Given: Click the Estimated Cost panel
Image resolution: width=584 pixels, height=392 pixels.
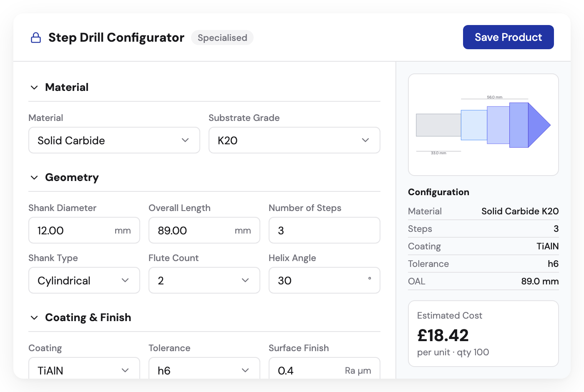Looking at the screenshot, I should [483, 333].
